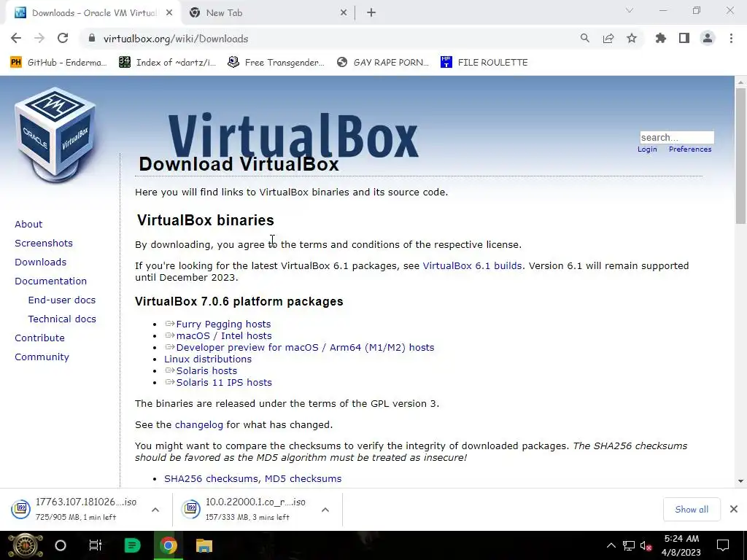Open Developer preview for macOS Arm64 link
Image resolution: width=747 pixels, height=560 pixels.
(305, 348)
